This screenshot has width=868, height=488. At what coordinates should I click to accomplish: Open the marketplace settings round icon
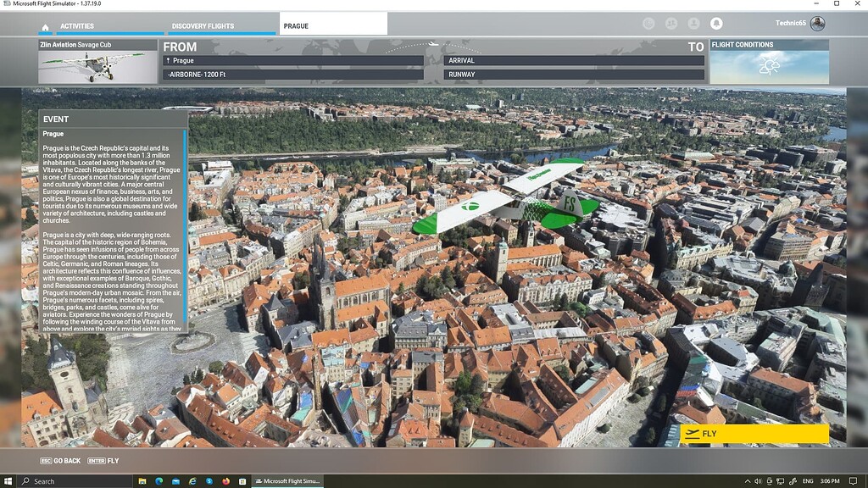pyautogui.click(x=648, y=23)
